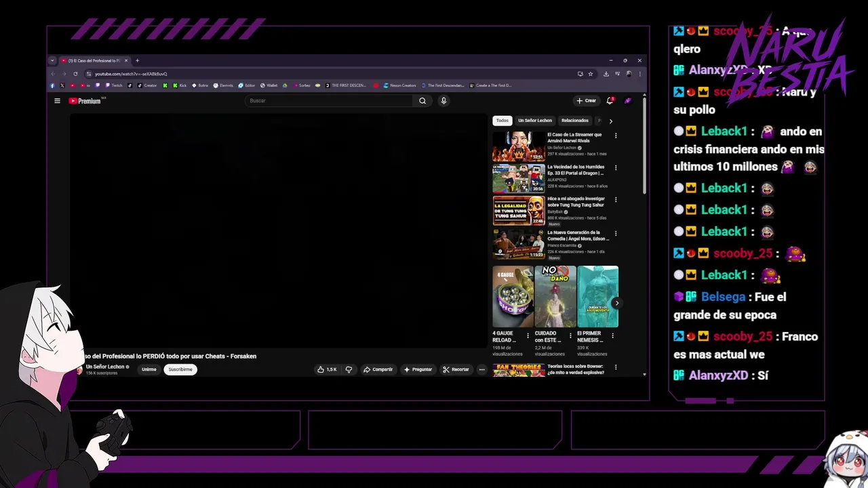Open La Vecindad de los Humildes thumbnail

[519, 178]
